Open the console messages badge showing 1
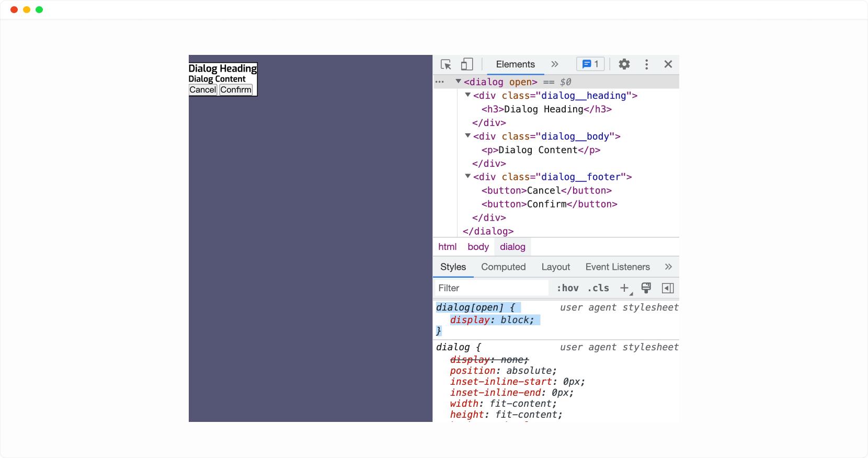The height and width of the screenshot is (458, 868). pos(590,64)
